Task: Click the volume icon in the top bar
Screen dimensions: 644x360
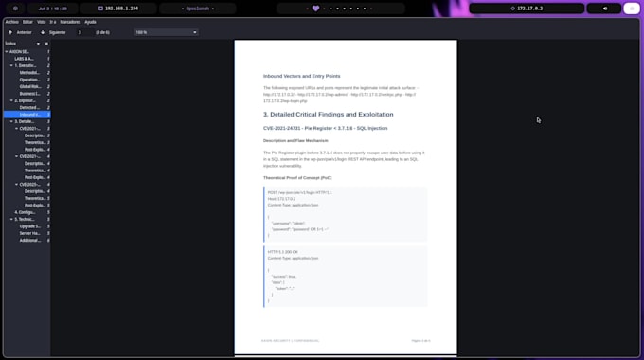Action: [x=605, y=9]
